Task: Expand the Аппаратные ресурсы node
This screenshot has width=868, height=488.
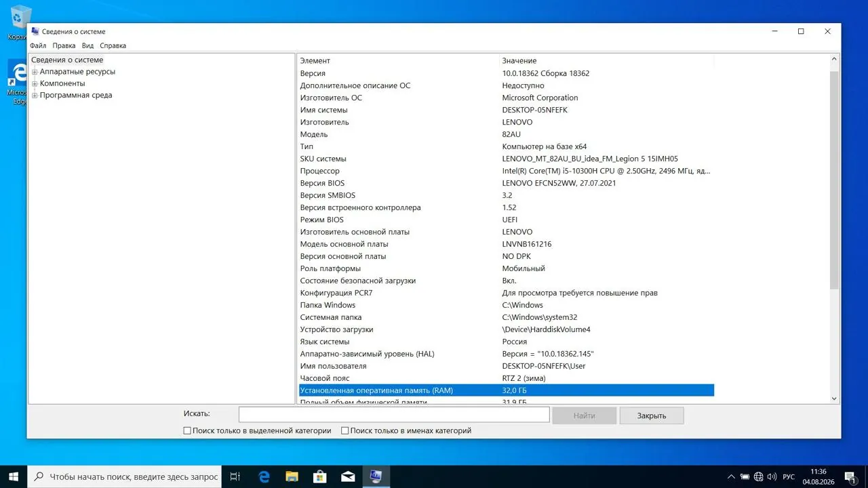Action: pyautogui.click(x=35, y=72)
